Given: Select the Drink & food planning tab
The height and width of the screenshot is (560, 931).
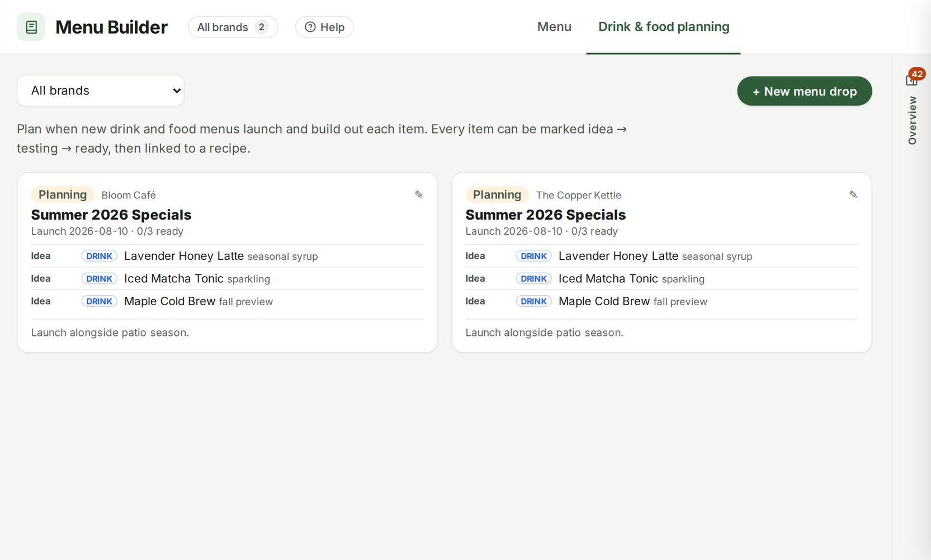Looking at the screenshot, I should (x=664, y=27).
